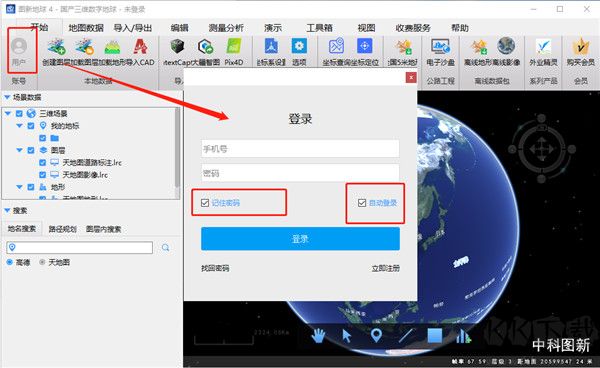
Task: Open the 测量分析 ribbon tab
Action: [x=226, y=28]
